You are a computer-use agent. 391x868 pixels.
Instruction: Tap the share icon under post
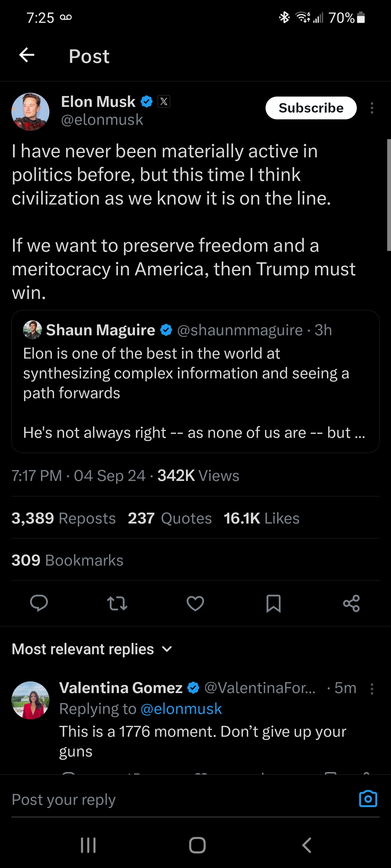351,603
